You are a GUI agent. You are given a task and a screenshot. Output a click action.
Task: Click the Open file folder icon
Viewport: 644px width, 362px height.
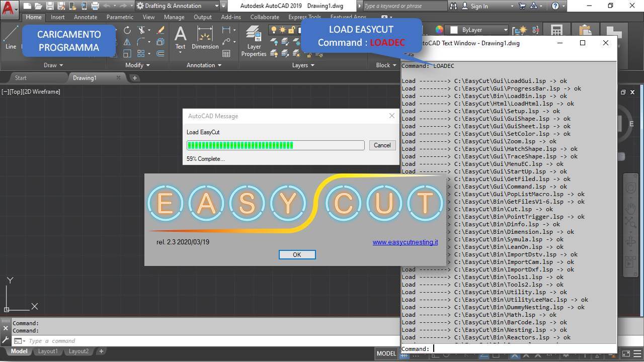click(x=38, y=6)
